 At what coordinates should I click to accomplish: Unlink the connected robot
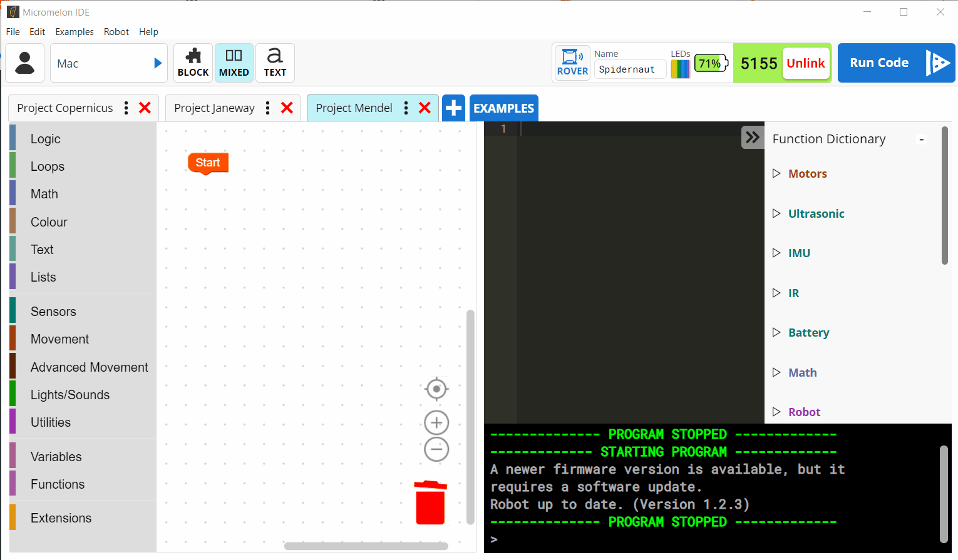tap(805, 63)
